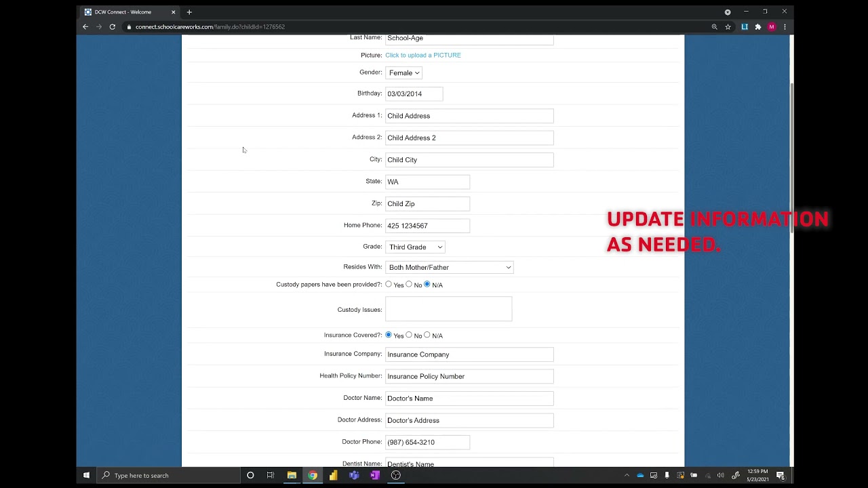The height and width of the screenshot is (488, 868).
Task: Open the Extensions puzzle icon
Action: [758, 27]
